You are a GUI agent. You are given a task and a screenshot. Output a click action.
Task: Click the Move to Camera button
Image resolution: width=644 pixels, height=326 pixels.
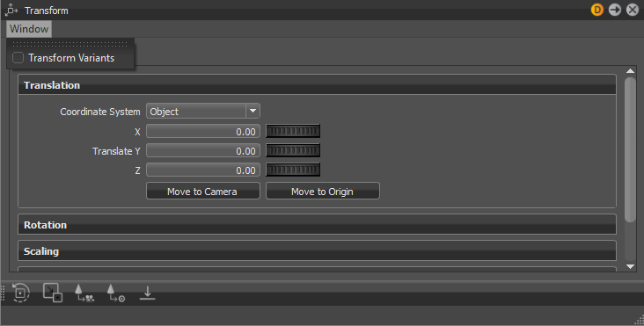click(x=203, y=191)
